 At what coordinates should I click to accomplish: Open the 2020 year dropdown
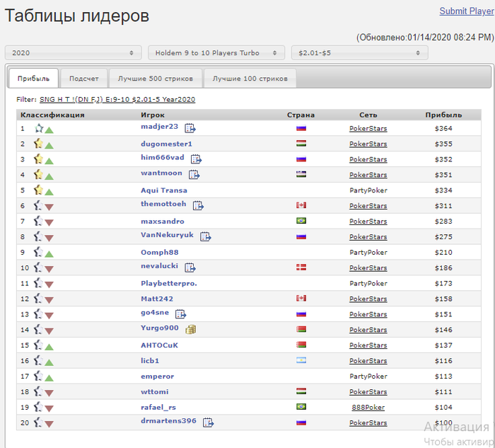(74, 53)
